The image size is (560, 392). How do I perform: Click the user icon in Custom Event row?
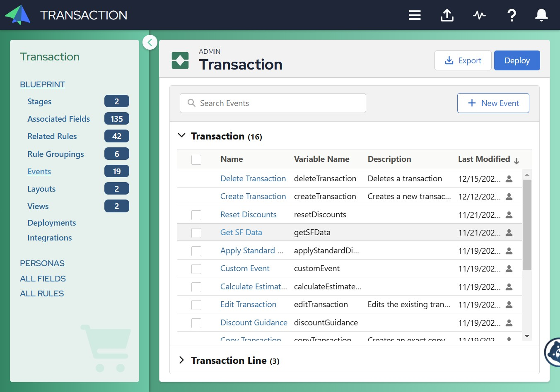click(x=509, y=269)
